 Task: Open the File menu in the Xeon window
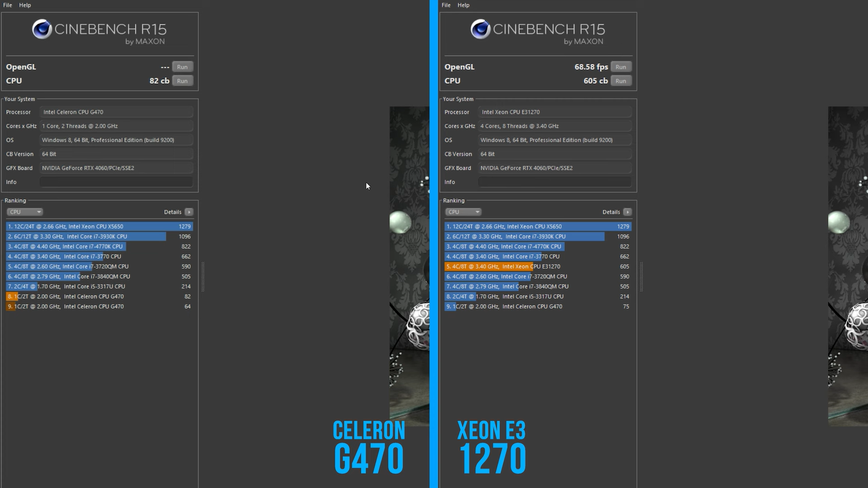pos(446,5)
